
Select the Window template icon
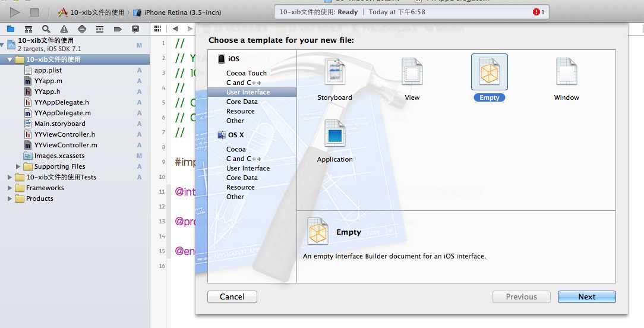tap(566, 72)
